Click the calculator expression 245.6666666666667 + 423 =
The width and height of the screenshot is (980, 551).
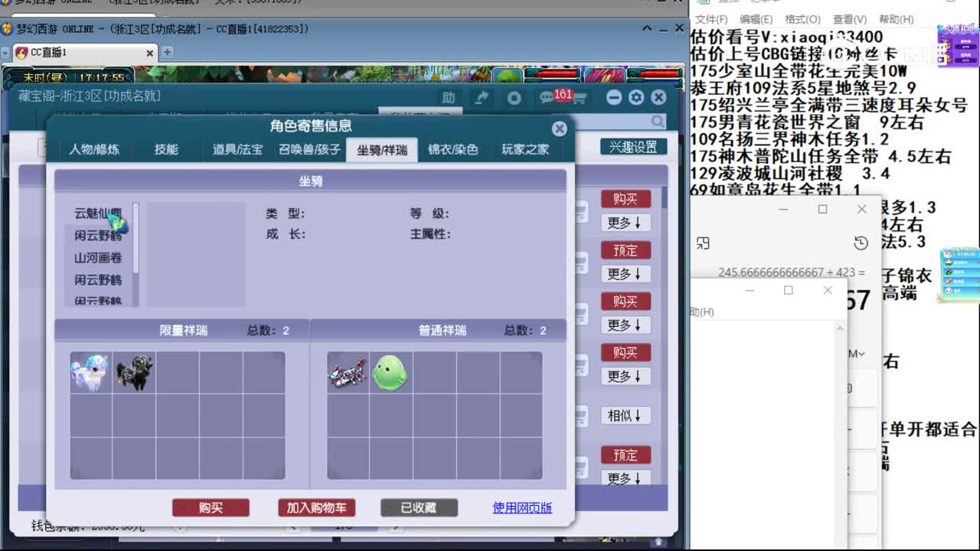point(791,272)
